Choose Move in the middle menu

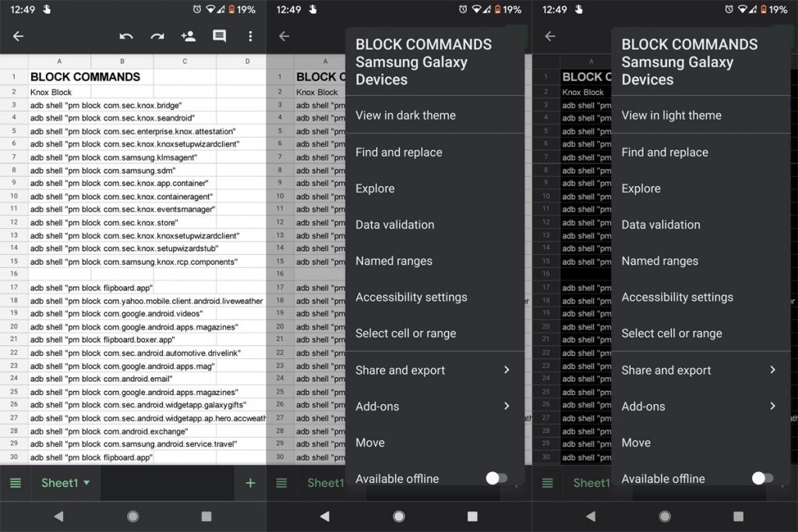click(435, 442)
